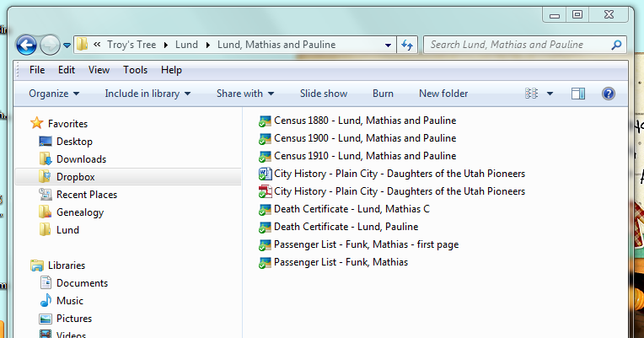Screen dimensions: 644x338
Task: Open the File menu
Action: 37,70
